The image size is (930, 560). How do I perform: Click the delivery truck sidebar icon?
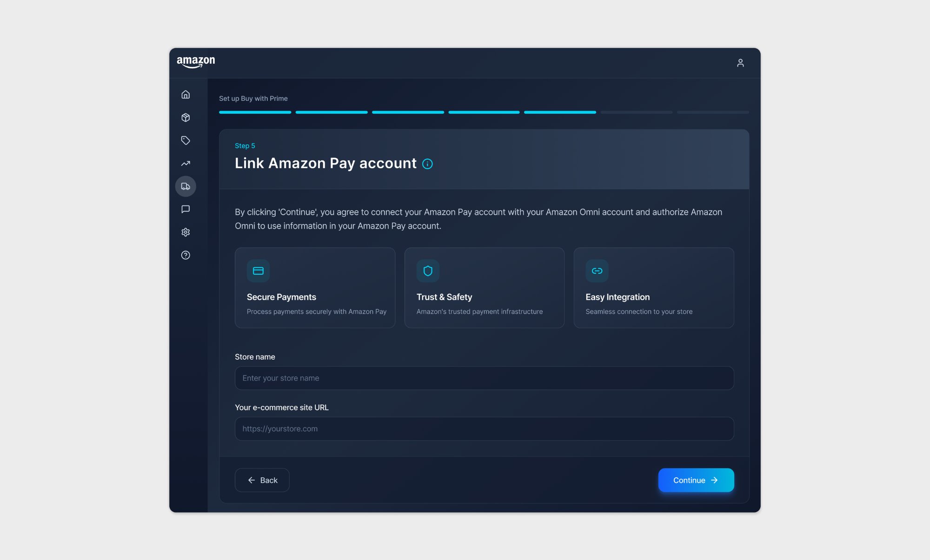point(186,186)
